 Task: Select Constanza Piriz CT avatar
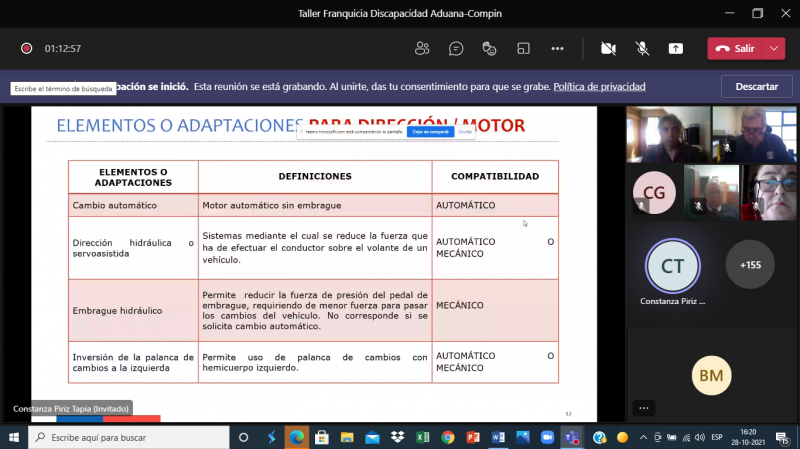672,266
